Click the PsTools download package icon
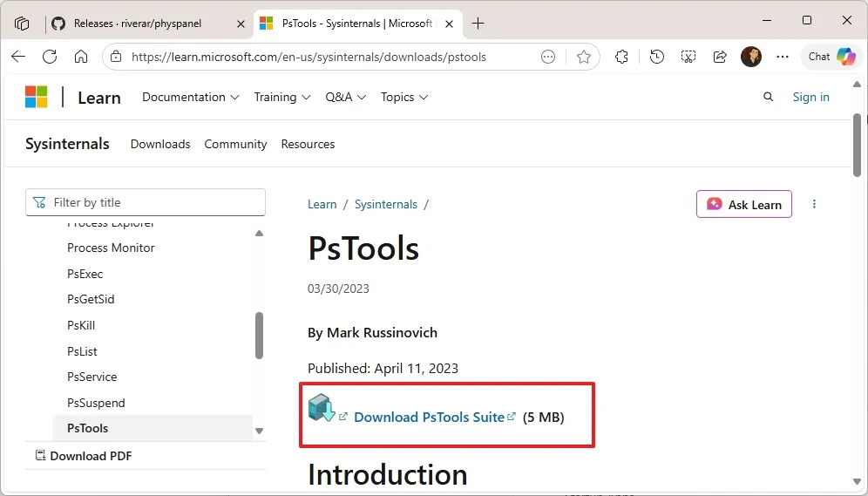 click(322, 408)
